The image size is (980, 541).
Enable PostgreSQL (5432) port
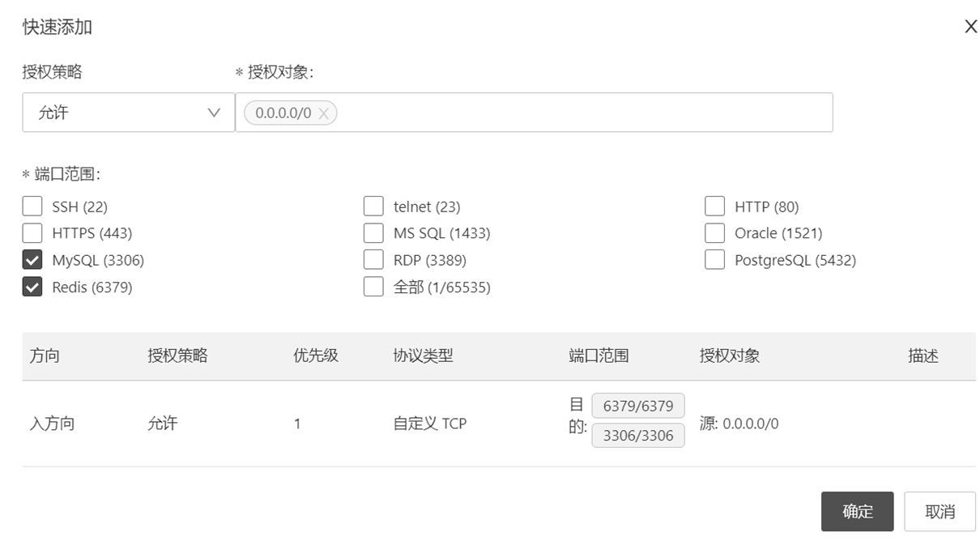click(x=714, y=260)
